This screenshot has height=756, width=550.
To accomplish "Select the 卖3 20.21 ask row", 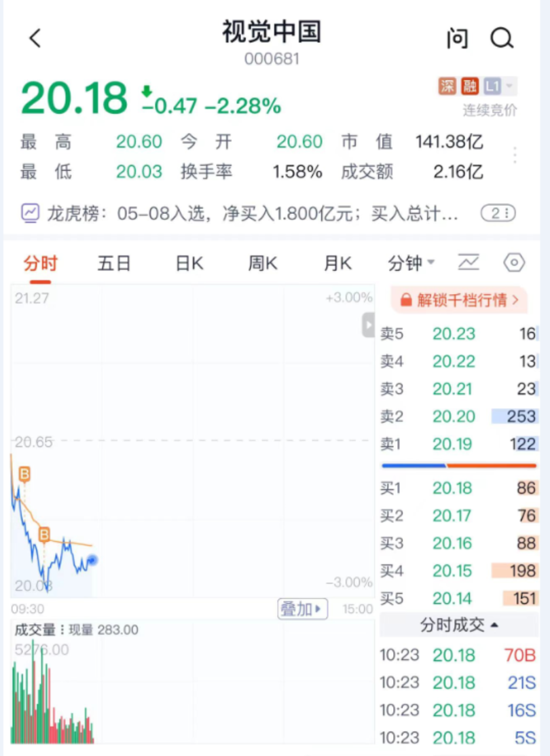I will (x=458, y=389).
